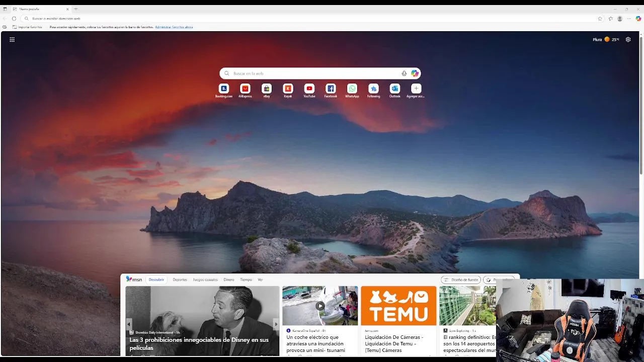The width and height of the screenshot is (644, 362).
Task: Click the Piura weather widget
Action: (x=606, y=39)
